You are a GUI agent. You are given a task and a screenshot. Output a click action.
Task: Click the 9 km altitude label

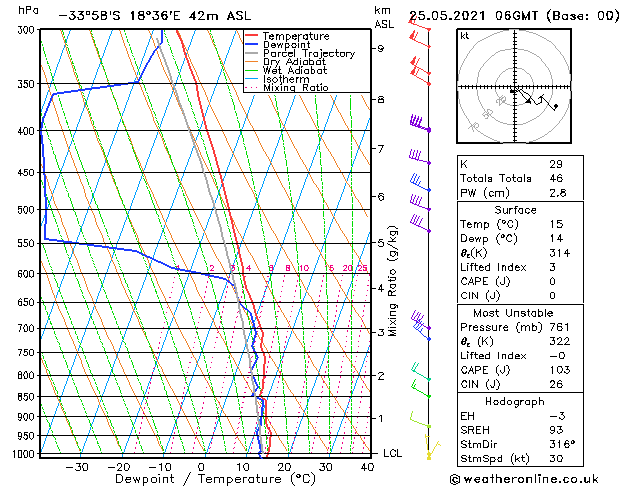point(380,49)
